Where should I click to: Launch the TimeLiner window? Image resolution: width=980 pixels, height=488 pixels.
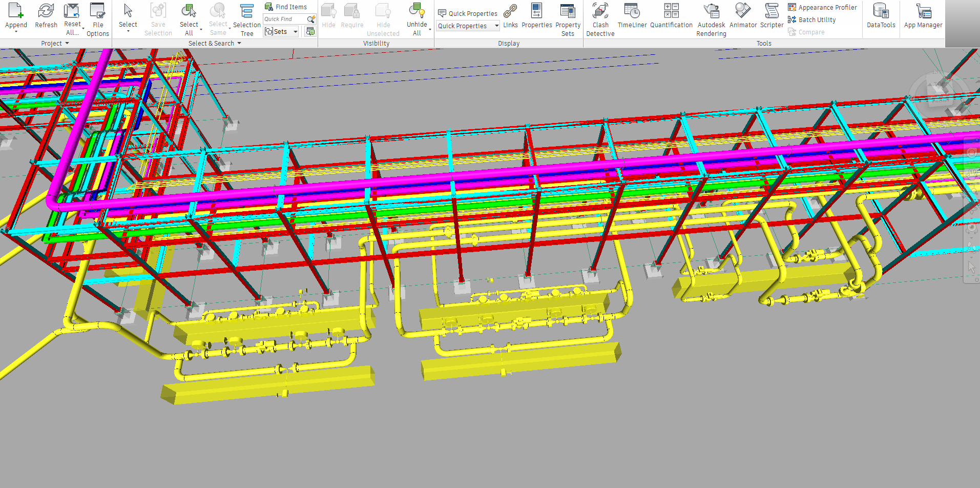tap(632, 15)
